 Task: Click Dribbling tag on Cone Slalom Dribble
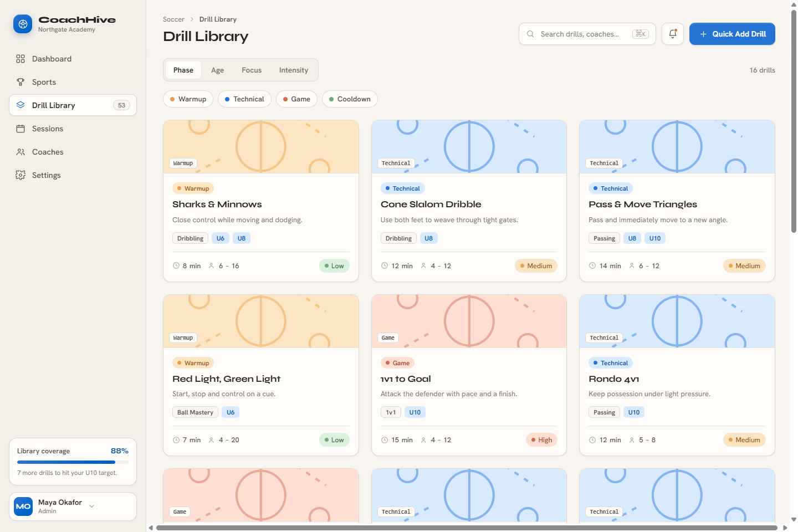click(x=398, y=238)
